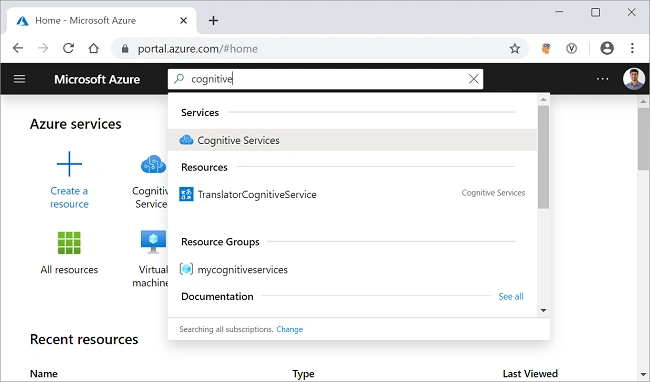Viewport: 650px width, 382px height.
Task: Click the browser home button
Action: [x=94, y=48]
